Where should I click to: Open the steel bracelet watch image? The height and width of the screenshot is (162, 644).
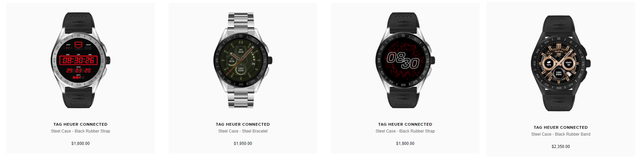pos(243,60)
